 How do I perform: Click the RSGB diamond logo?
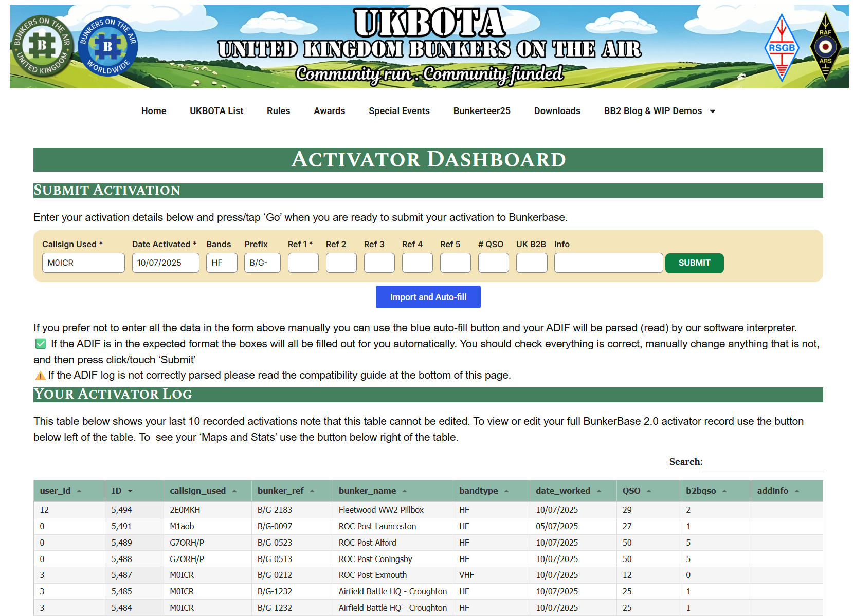tap(782, 48)
